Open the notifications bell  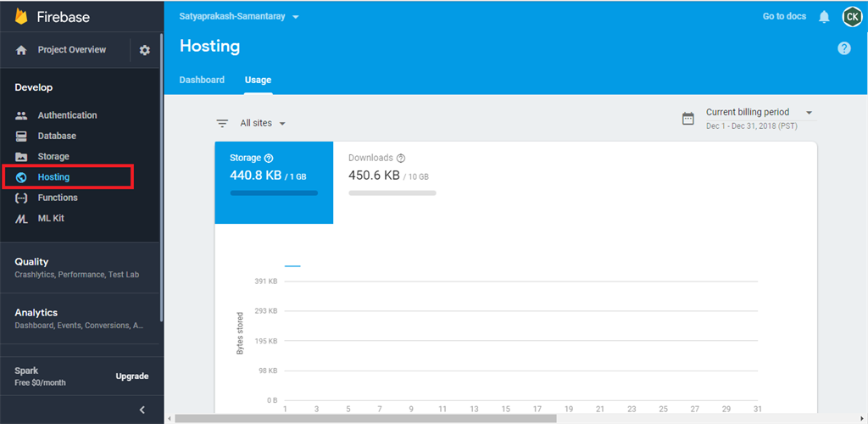click(x=824, y=17)
